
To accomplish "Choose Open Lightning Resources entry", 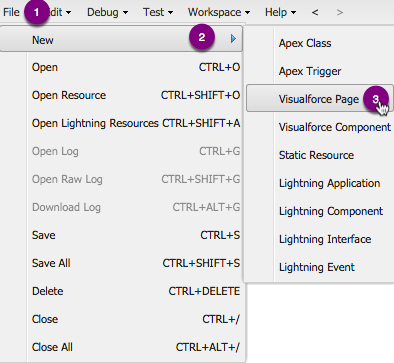I will (136, 123).
